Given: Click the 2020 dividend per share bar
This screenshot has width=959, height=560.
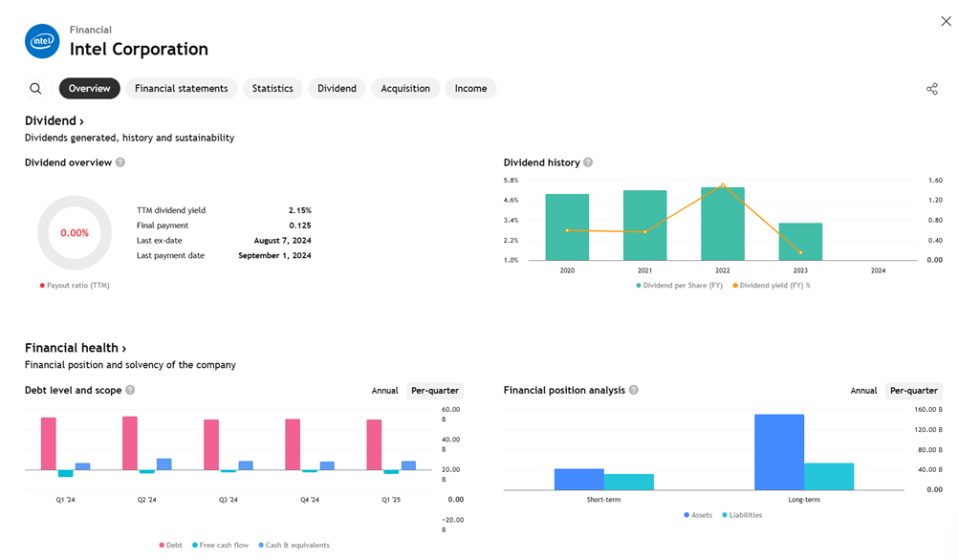Looking at the screenshot, I should click(x=567, y=227).
